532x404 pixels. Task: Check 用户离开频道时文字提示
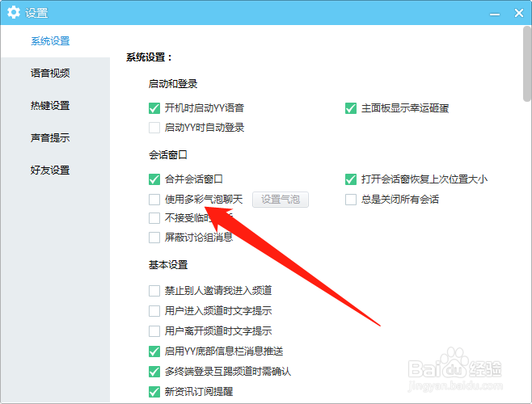[154, 330]
